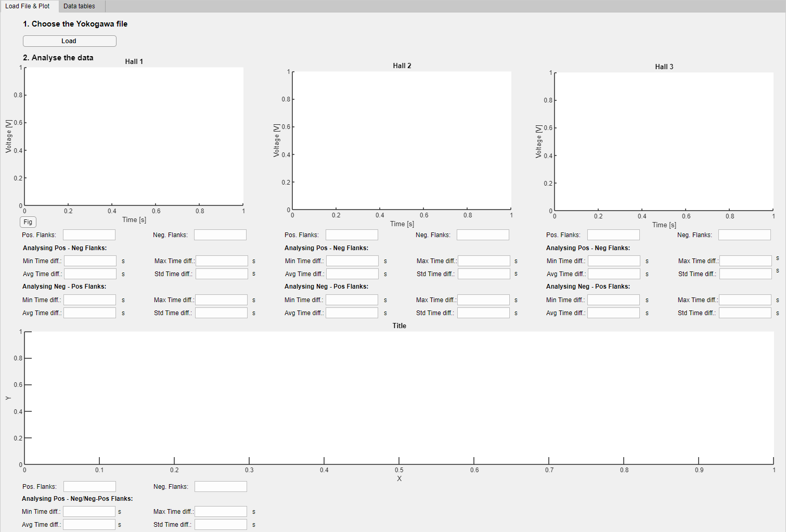
Task: Select Hall 2 Neg-Pos Avg Time diff. field
Action: pos(352,313)
